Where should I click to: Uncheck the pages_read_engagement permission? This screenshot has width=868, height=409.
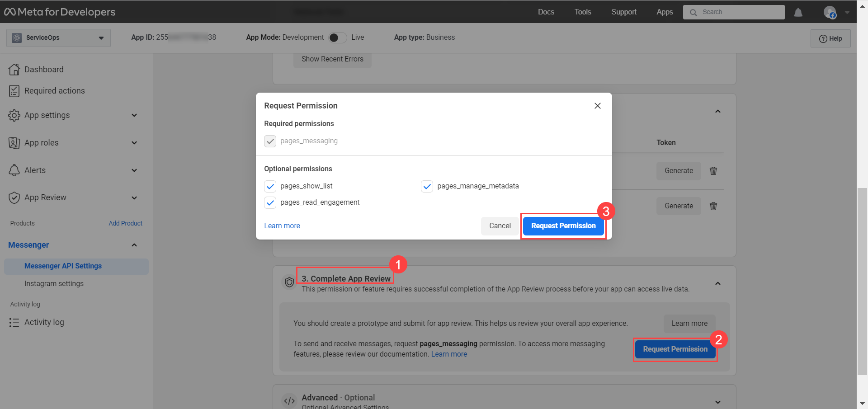coord(270,202)
